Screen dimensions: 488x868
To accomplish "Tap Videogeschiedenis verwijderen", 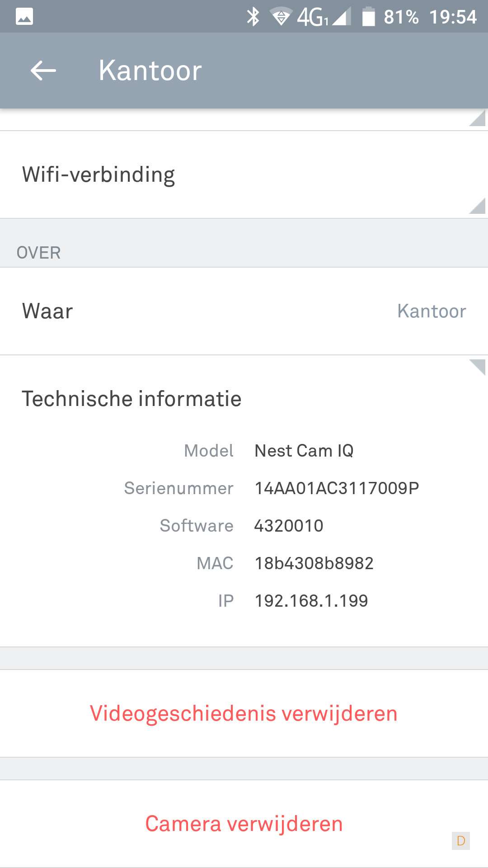I will coord(244,713).
